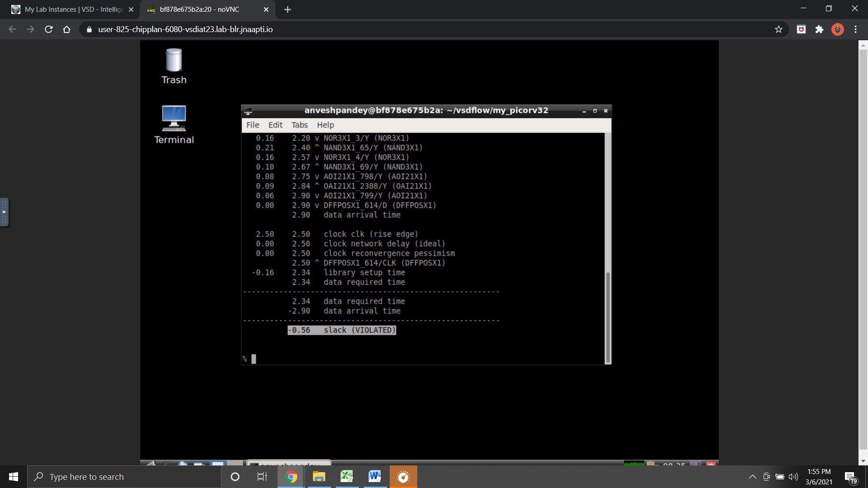Image resolution: width=868 pixels, height=488 pixels.
Task: Open the Tabs menu in the terminal
Action: (299, 125)
